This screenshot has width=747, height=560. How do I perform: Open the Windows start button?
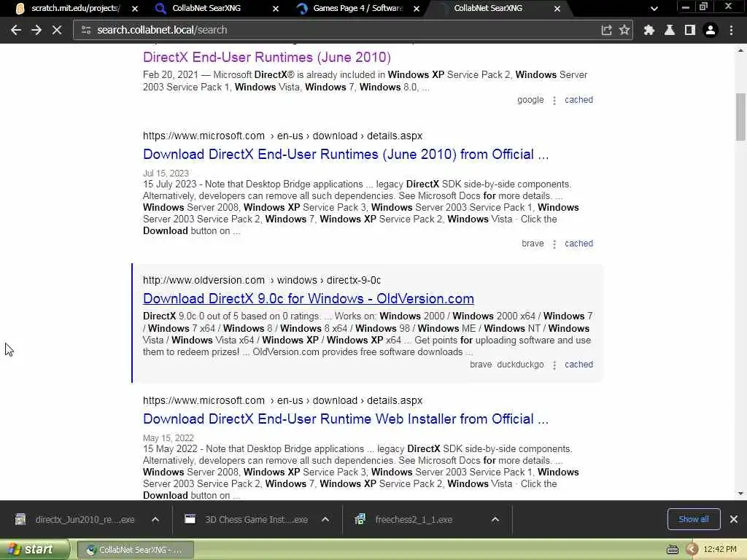click(x=35, y=550)
